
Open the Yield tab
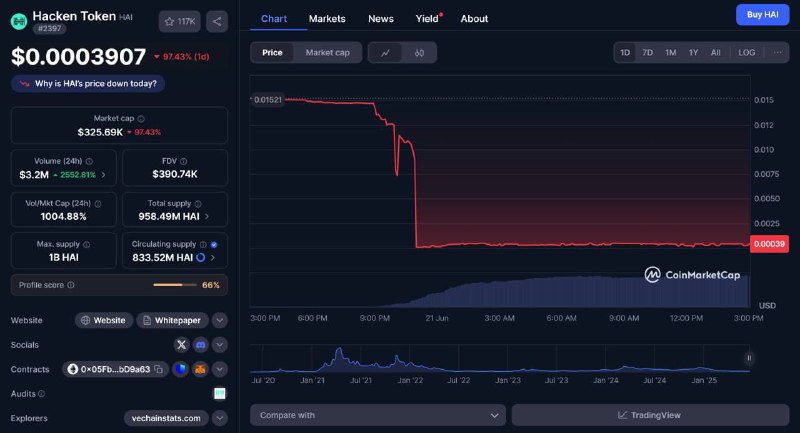pyautogui.click(x=428, y=19)
